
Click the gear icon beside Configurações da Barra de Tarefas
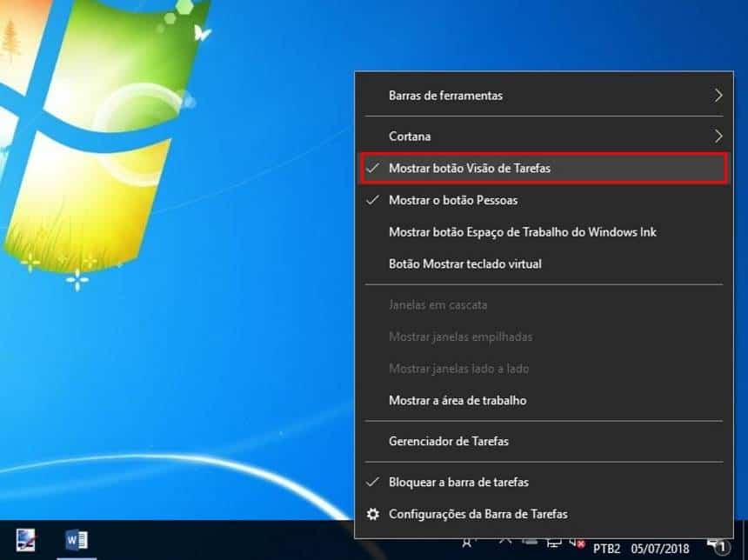[x=372, y=514]
